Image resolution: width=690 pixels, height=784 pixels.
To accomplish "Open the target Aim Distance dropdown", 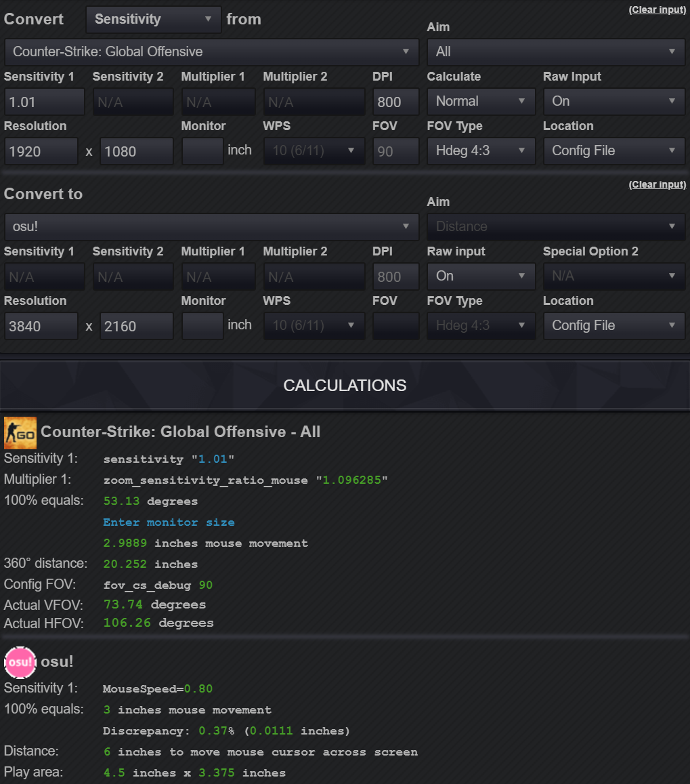I will click(x=556, y=227).
